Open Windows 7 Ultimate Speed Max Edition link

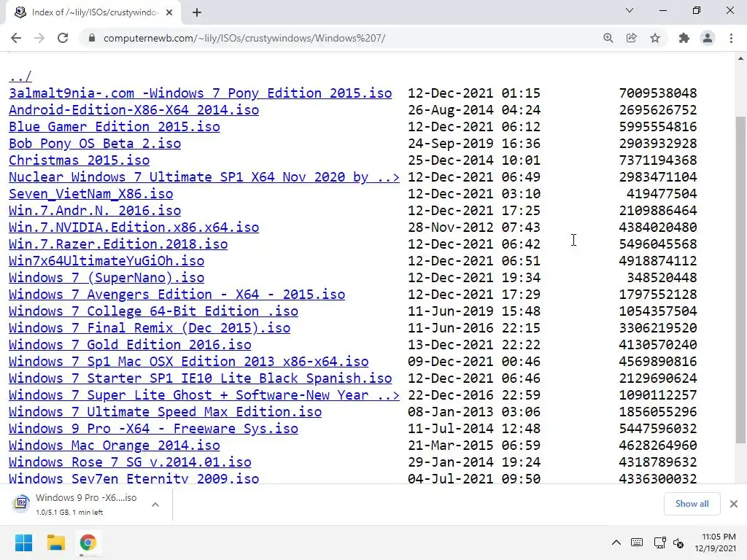166,411
